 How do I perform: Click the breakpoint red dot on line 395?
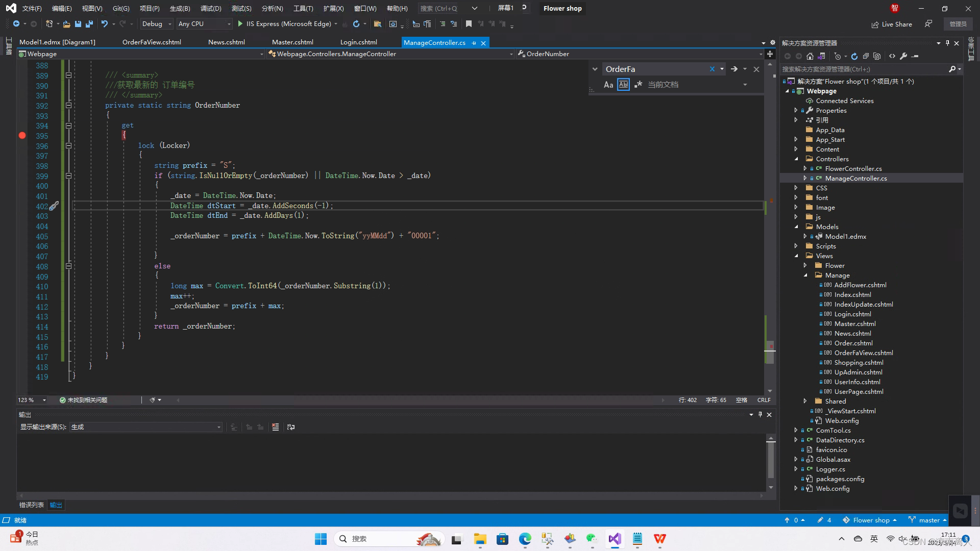[x=22, y=135]
